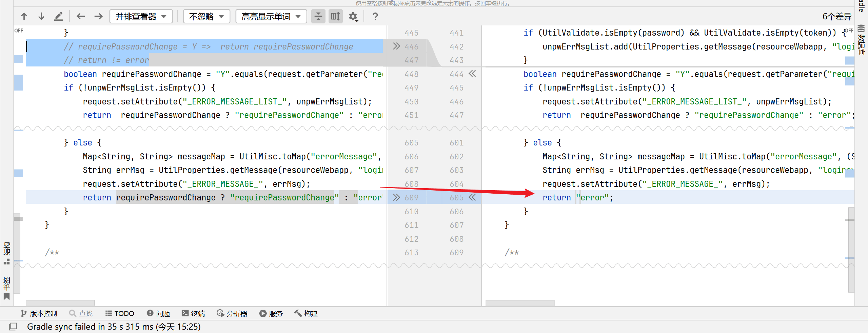Open the help question mark

[x=375, y=16]
